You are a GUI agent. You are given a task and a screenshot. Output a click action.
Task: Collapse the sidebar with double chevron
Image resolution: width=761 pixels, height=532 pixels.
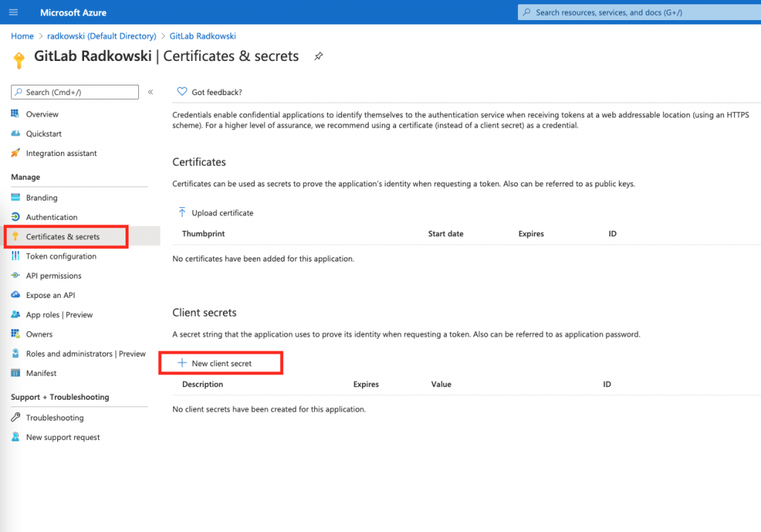point(150,91)
